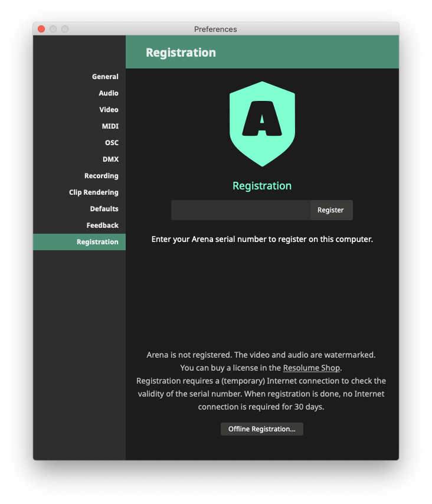Click the grey zoom window button
Viewport: 432px width, 504px height.
tap(65, 29)
